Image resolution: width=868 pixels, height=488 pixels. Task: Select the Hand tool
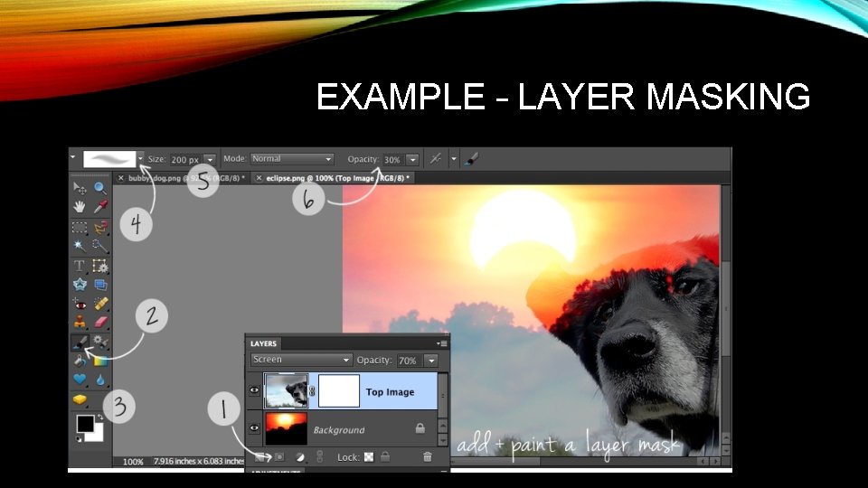point(80,207)
